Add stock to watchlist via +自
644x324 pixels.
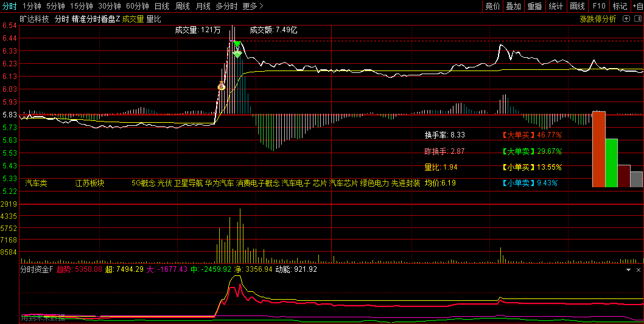coord(638,6)
